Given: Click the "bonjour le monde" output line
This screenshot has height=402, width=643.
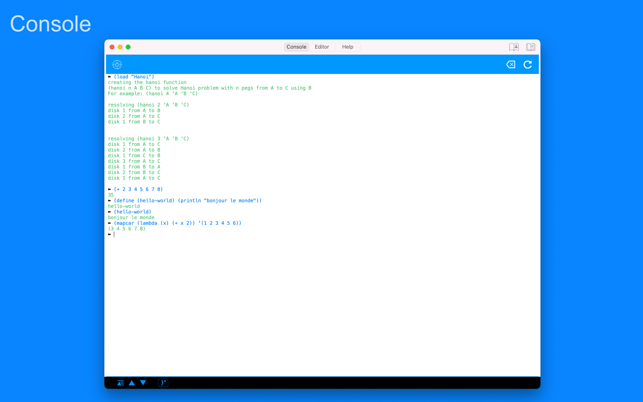Looking at the screenshot, I should [x=131, y=217].
